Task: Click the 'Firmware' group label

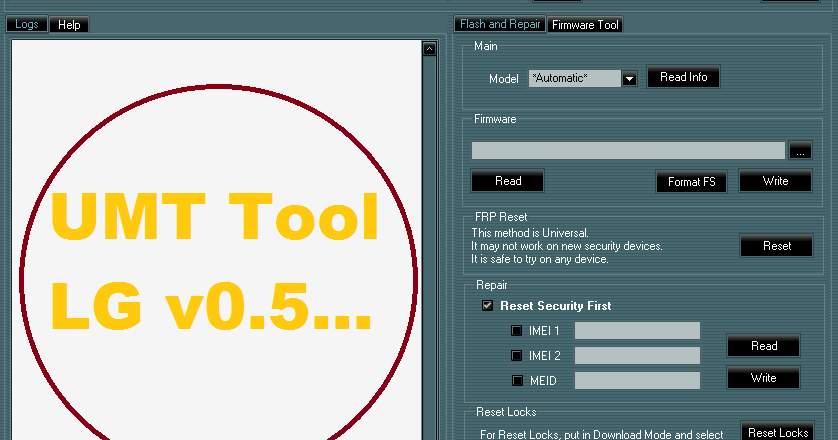Action: click(495, 119)
